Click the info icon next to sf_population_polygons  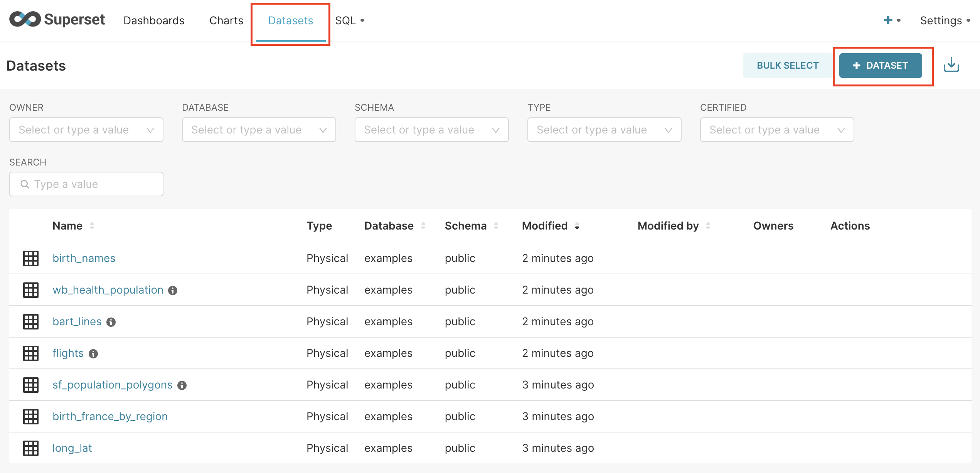pos(182,385)
